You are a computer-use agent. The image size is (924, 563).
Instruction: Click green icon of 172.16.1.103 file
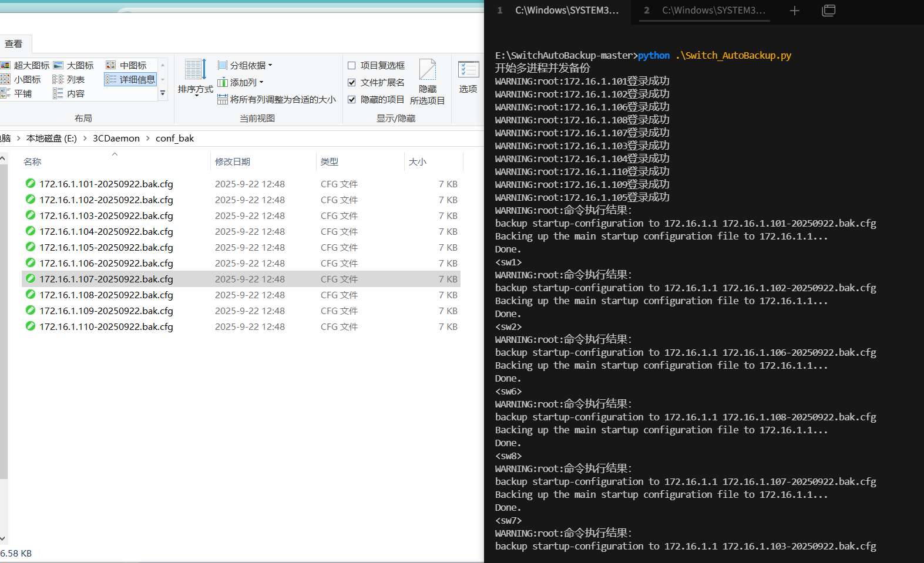click(x=31, y=215)
